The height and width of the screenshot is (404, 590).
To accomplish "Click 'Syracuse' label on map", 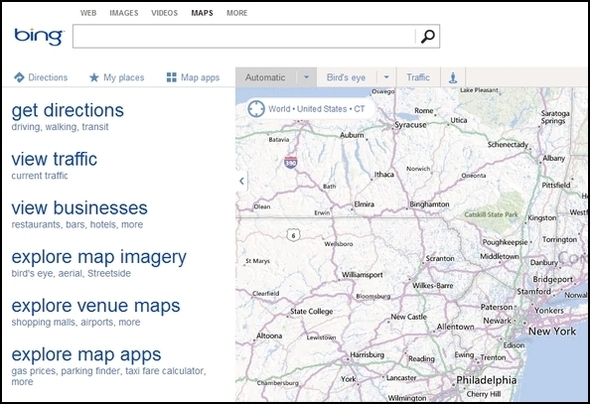I will (x=411, y=125).
